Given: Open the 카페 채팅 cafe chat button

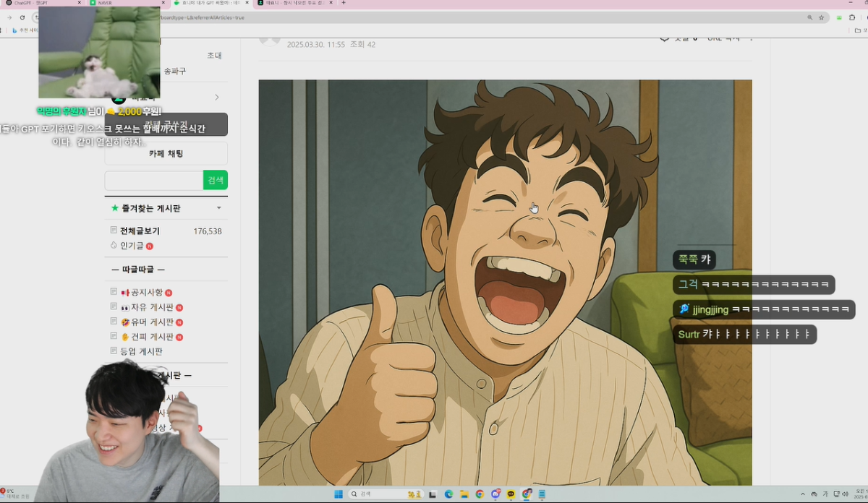Looking at the screenshot, I should point(166,153).
